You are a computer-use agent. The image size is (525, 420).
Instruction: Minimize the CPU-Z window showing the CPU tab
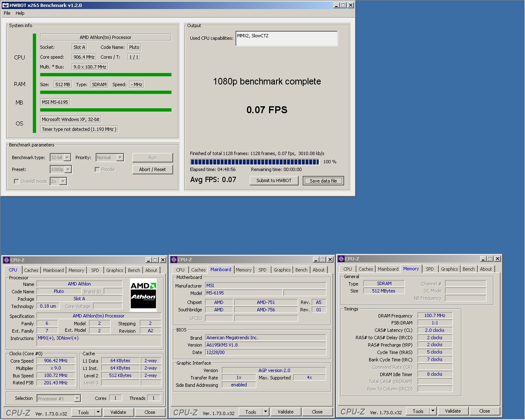pos(148,260)
